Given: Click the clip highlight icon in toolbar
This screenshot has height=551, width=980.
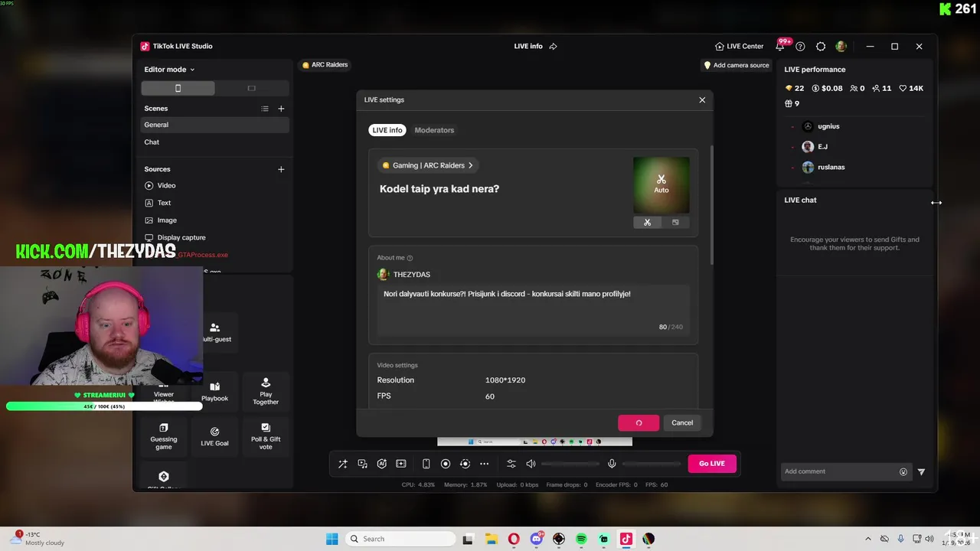Looking at the screenshot, I should tap(400, 464).
